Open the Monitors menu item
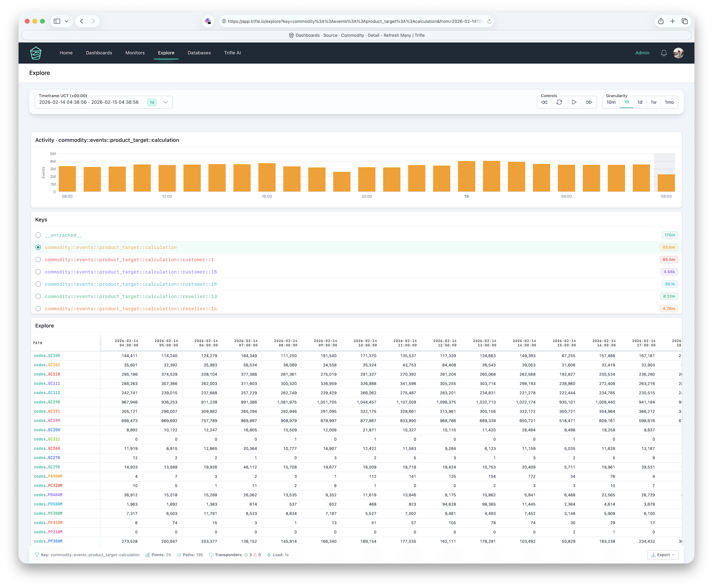 coord(135,53)
